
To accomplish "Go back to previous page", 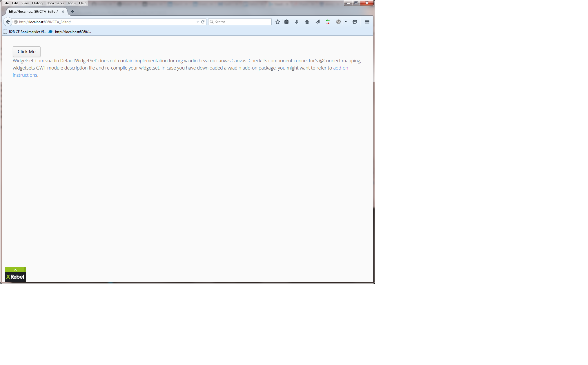I will tap(8, 22).
